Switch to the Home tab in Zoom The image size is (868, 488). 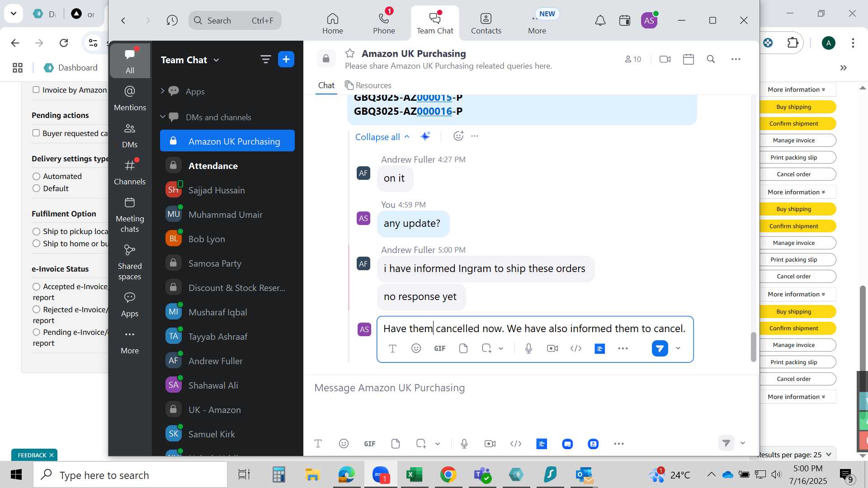tap(333, 23)
